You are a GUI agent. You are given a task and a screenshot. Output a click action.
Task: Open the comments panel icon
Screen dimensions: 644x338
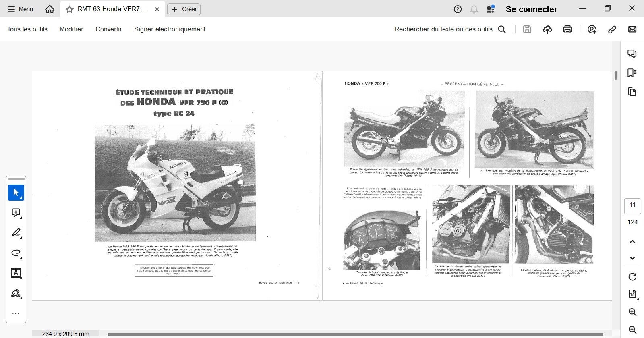coord(632,54)
